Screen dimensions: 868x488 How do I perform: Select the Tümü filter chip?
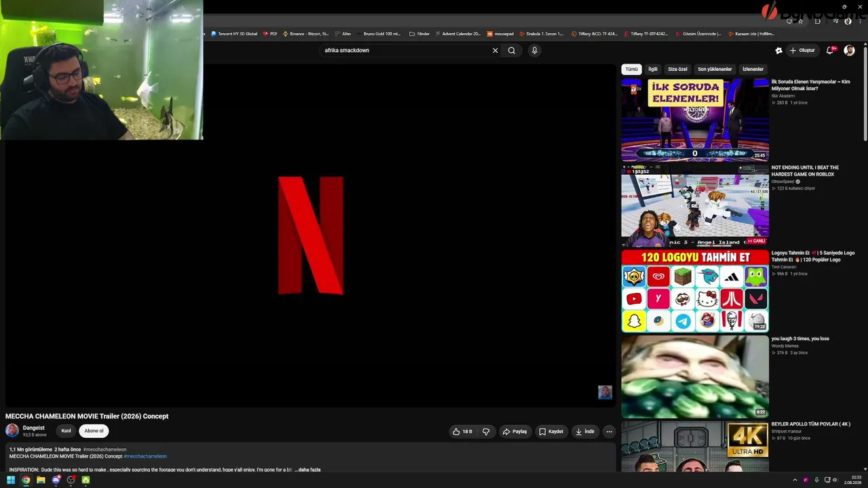[631, 69]
